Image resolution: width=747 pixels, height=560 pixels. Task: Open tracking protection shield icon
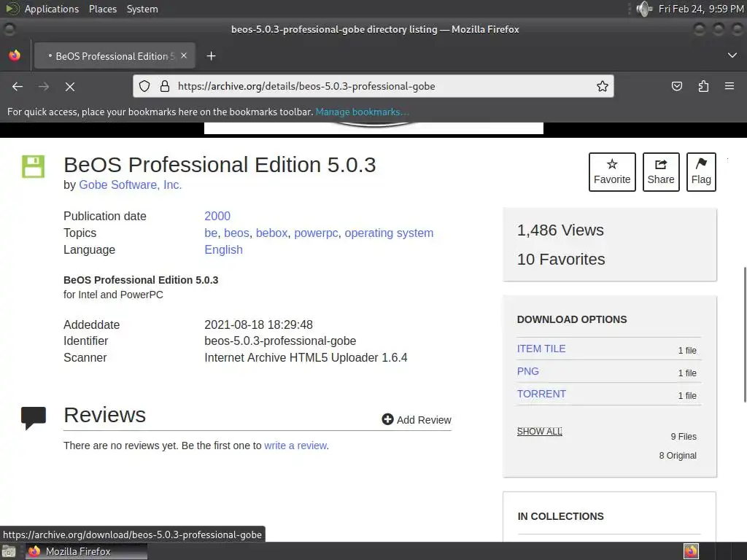144,86
